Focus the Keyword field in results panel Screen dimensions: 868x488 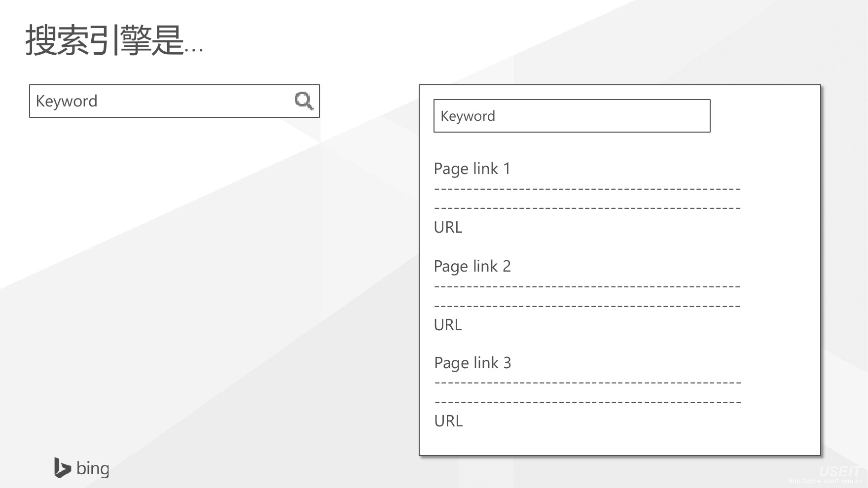[x=572, y=116]
